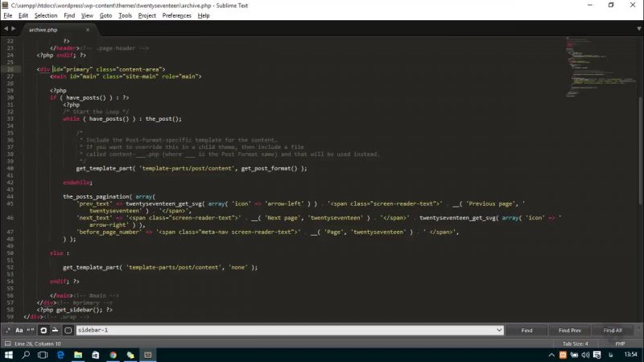Click the Find Prev button
The height and width of the screenshot is (362, 644).
coord(570,331)
